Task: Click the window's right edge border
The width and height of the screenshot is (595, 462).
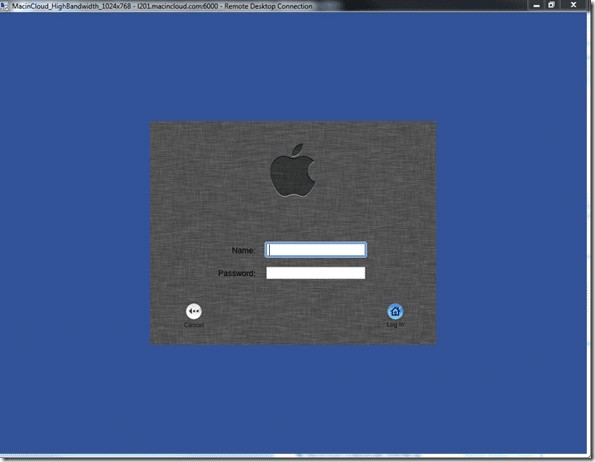Action: pyautogui.click(x=590, y=228)
